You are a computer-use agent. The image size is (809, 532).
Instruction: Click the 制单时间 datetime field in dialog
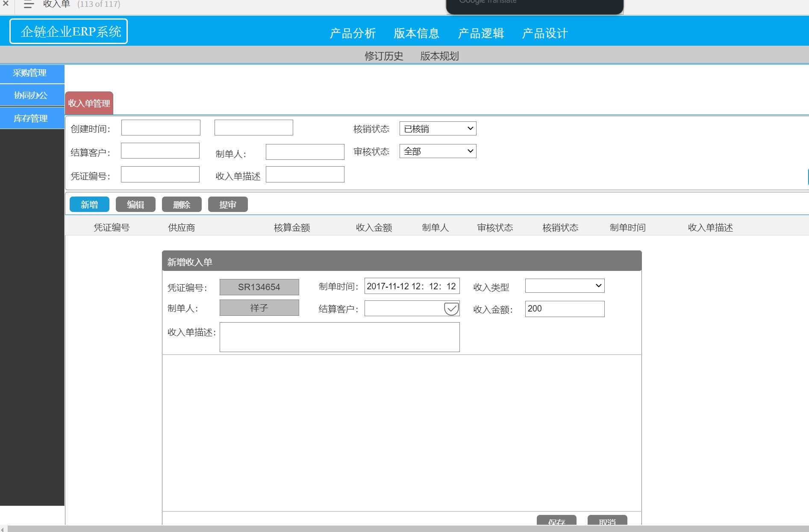click(412, 286)
